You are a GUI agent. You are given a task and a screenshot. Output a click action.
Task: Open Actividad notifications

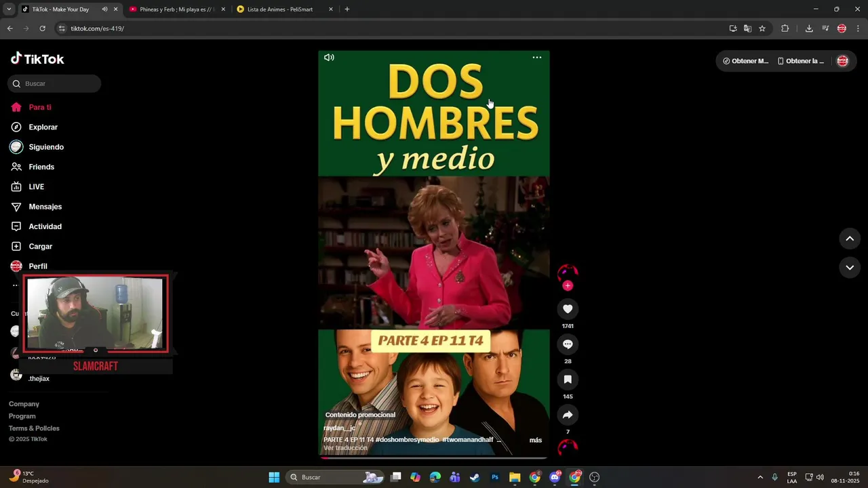(x=36, y=226)
